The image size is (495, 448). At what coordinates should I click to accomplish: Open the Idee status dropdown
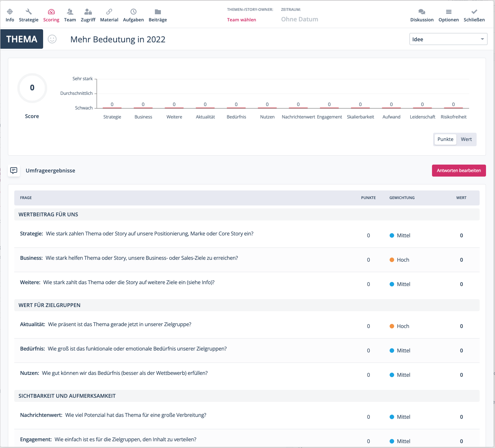click(x=448, y=39)
